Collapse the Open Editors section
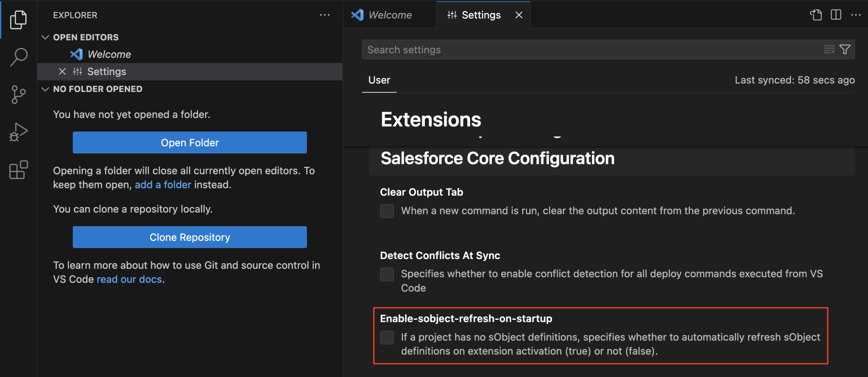 (x=45, y=37)
